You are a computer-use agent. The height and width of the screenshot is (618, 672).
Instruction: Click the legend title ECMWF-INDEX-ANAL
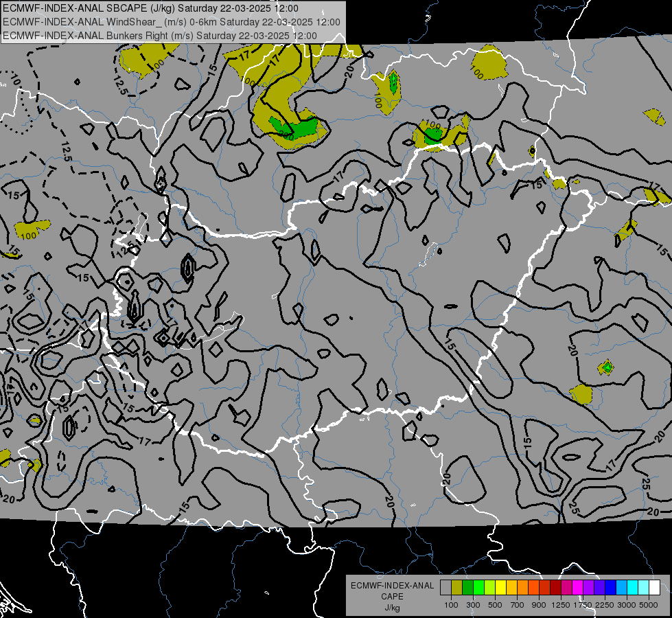[x=393, y=586]
